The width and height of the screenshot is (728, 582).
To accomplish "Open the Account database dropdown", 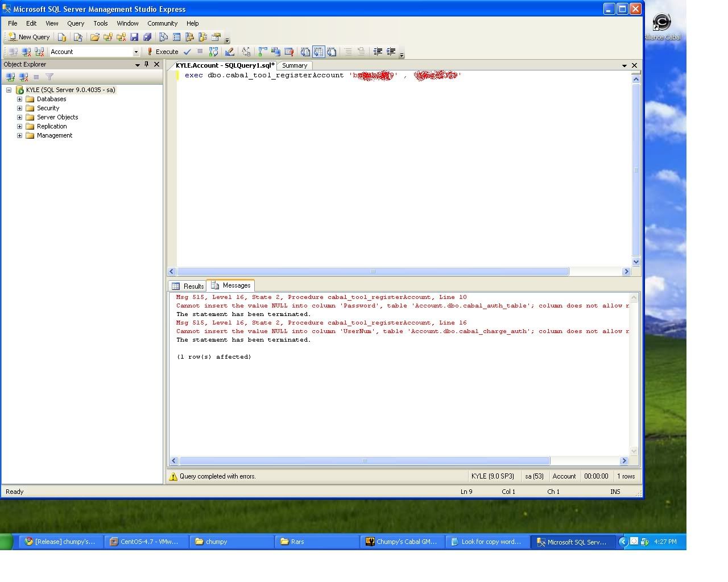I will pyautogui.click(x=136, y=52).
